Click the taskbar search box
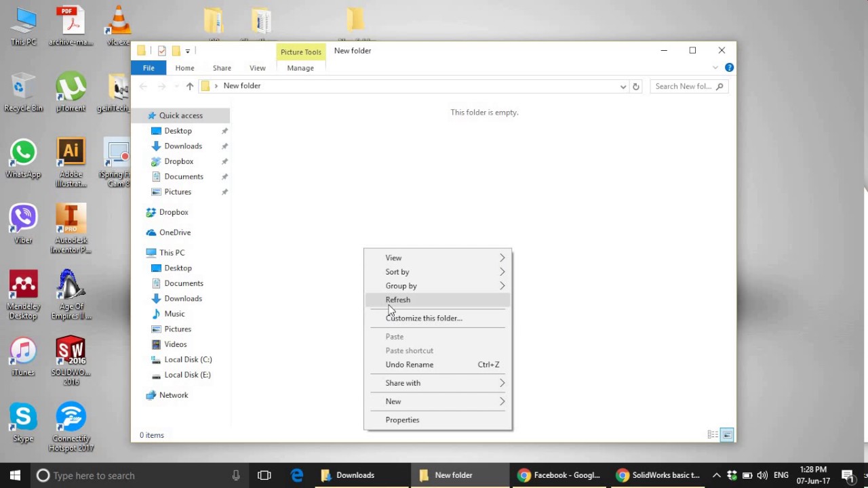 coord(139,475)
